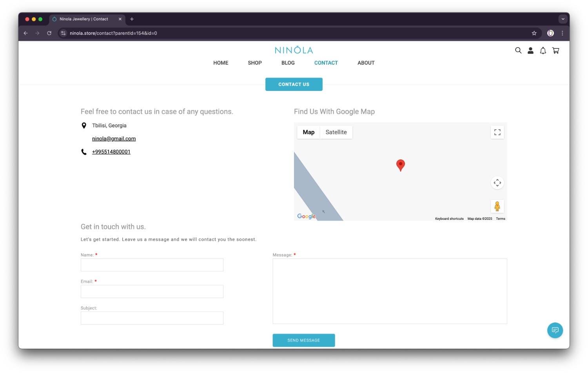Screen dimensions: 588x373
Task: Go to the SHOP menu item
Action: click(254, 63)
